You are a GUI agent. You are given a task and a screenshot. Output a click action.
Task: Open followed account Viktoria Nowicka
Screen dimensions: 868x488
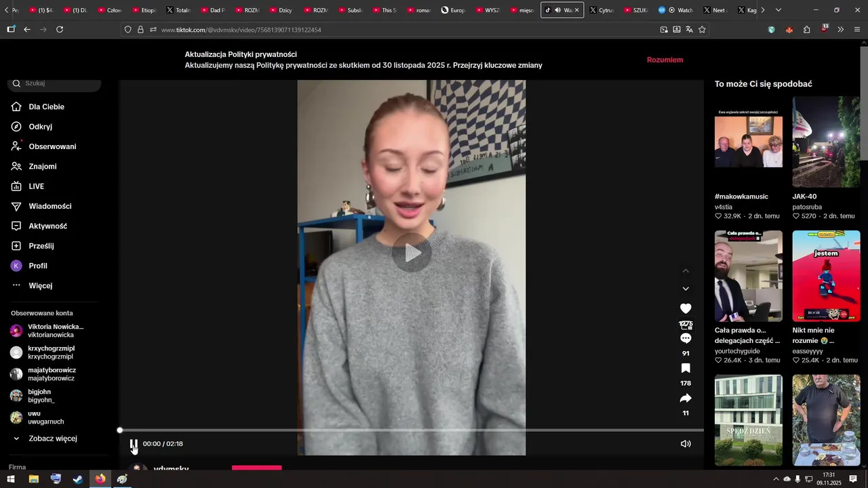coord(54,331)
